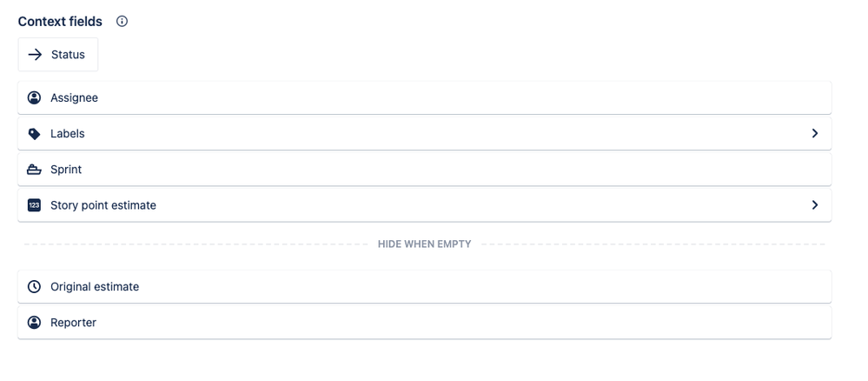This screenshot has height=381, width=868.
Task: Click the HIDE WHEN EMPTY divider label
Action: point(425,244)
